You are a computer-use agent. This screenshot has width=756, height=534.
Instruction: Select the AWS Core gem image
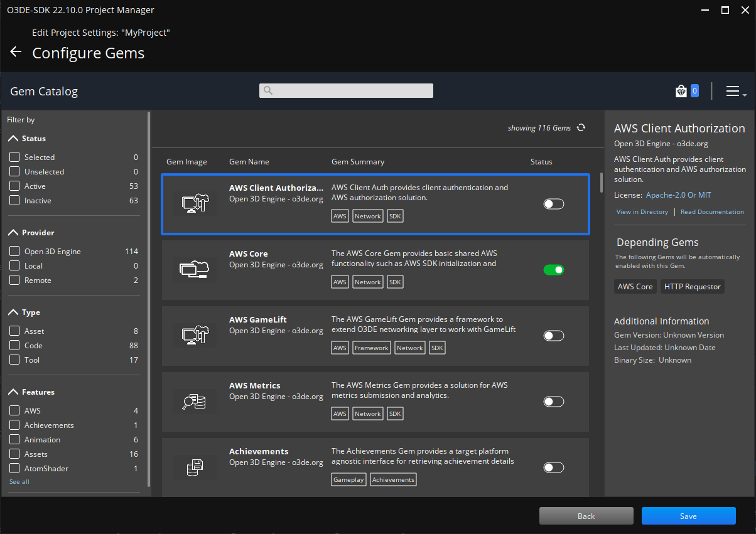point(195,270)
